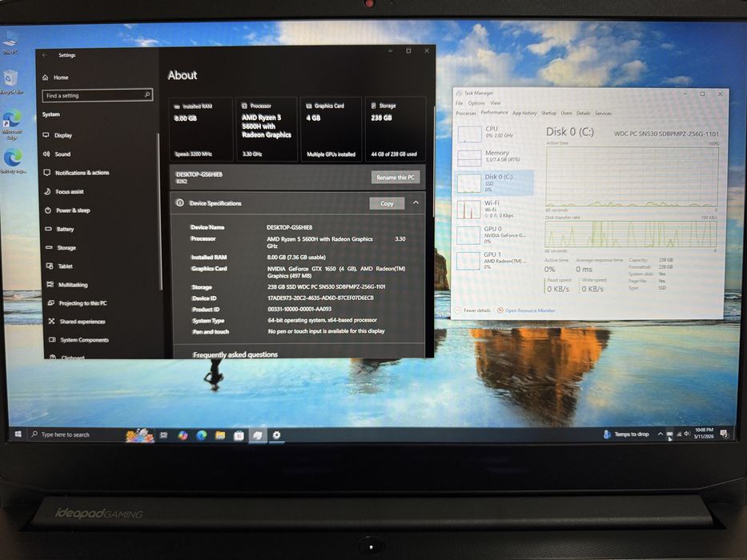
Task: Open Microsoft Store from taskbar
Action: click(x=239, y=434)
